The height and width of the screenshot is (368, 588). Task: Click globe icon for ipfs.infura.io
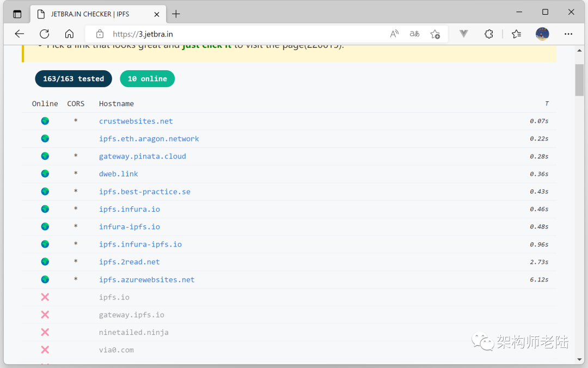pyautogui.click(x=45, y=209)
